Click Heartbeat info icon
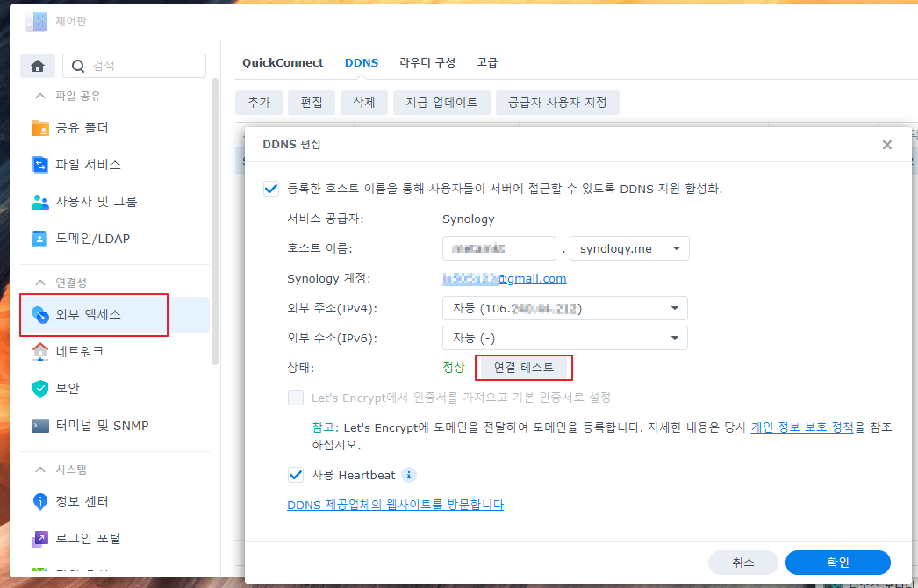 coord(409,475)
